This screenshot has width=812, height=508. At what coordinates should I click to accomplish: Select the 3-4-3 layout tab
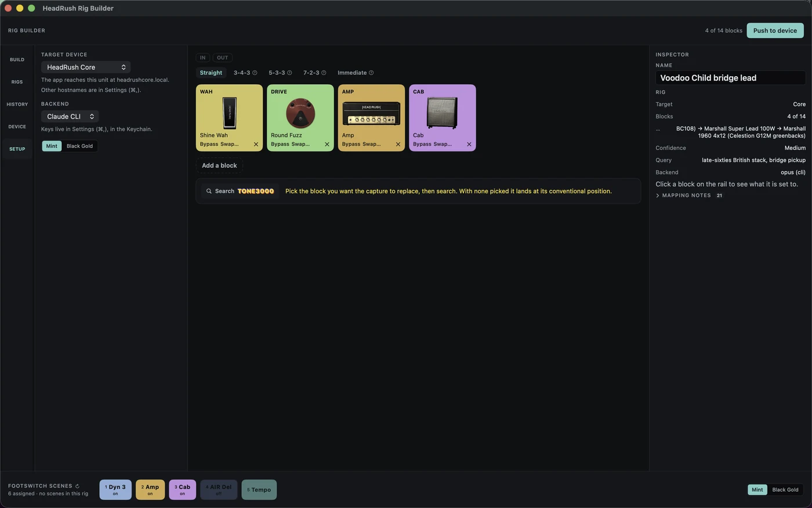click(x=242, y=73)
